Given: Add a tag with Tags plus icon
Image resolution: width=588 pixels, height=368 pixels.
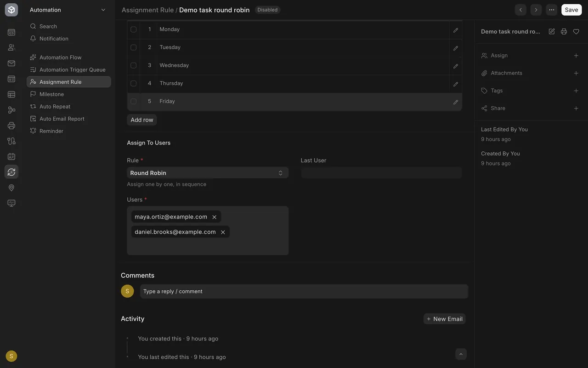Looking at the screenshot, I should [576, 91].
